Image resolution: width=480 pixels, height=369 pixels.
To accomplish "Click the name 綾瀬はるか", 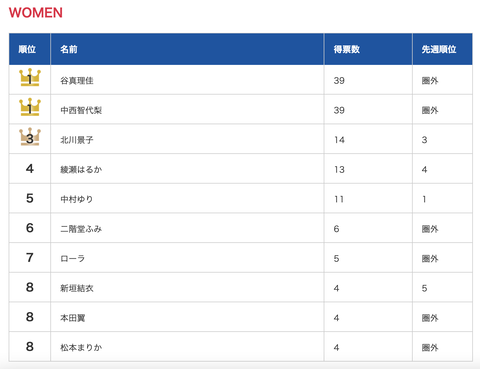I will (81, 170).
